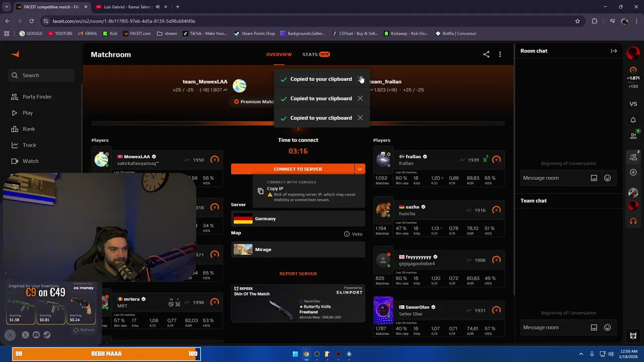Refresh the CS.Money skin offers
This screenshot has width=644, height=362.
(84, 330)
